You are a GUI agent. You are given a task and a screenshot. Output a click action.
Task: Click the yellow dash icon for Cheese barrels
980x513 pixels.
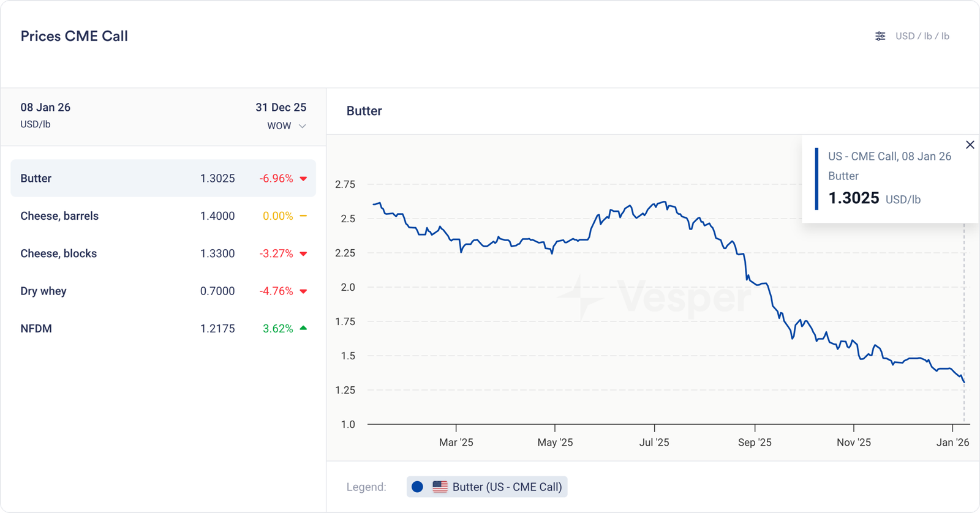coord(303,216)
